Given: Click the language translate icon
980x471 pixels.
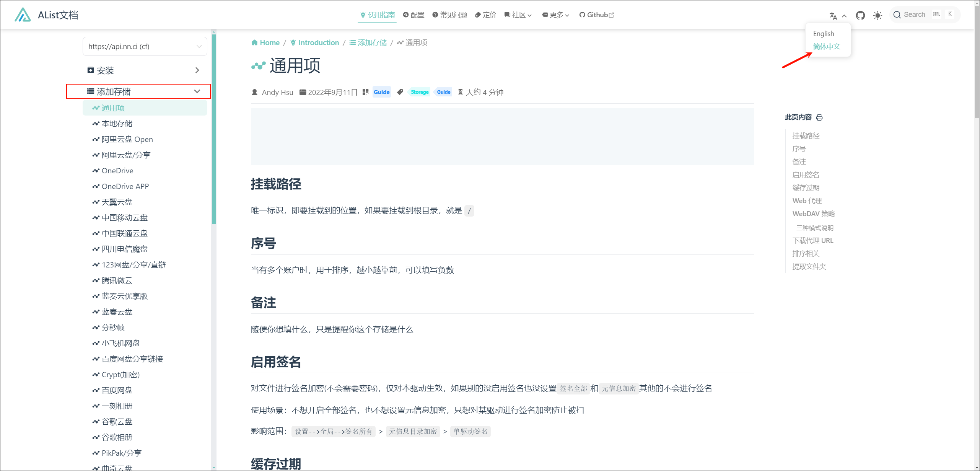Looking at the screenshot, I should coord(833,16).
